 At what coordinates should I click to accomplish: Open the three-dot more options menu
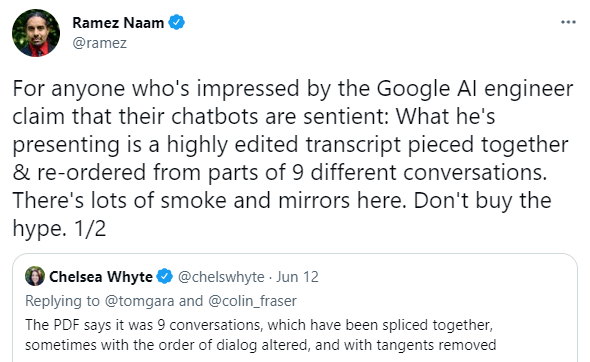[568, 22]
